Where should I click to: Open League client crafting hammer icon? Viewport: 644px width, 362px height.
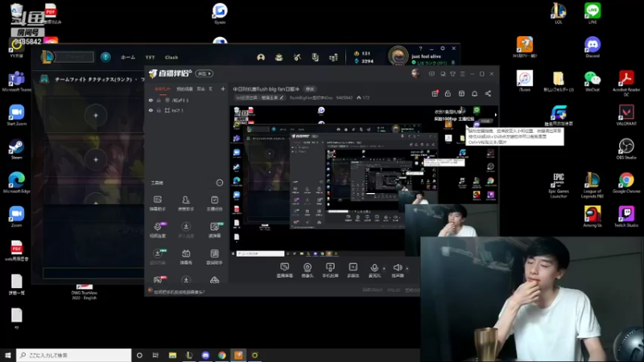pyautogui.click(x=297, y=57)
